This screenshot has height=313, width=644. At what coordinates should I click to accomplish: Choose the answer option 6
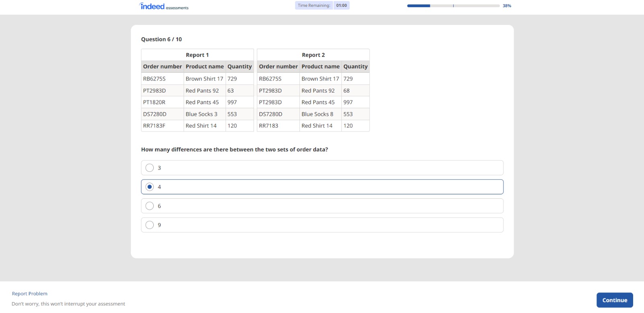322,206
